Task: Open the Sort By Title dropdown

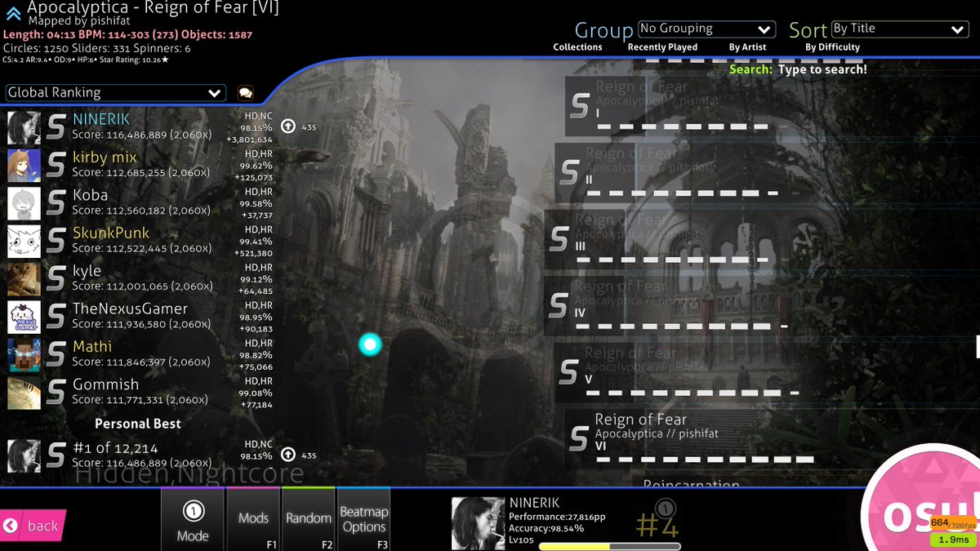Action: pyautogui.click(x=898, y=29)
